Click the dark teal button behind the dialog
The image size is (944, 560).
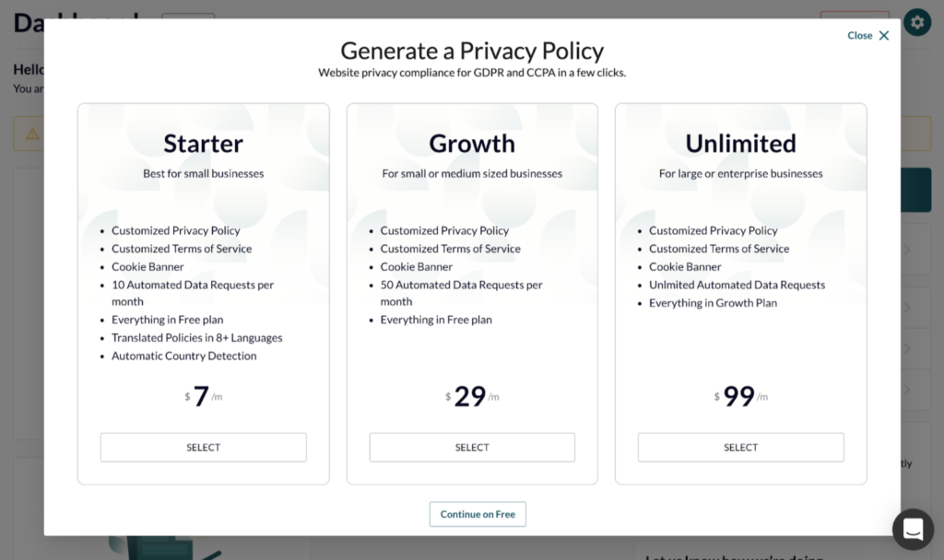[x=921, y=190]
